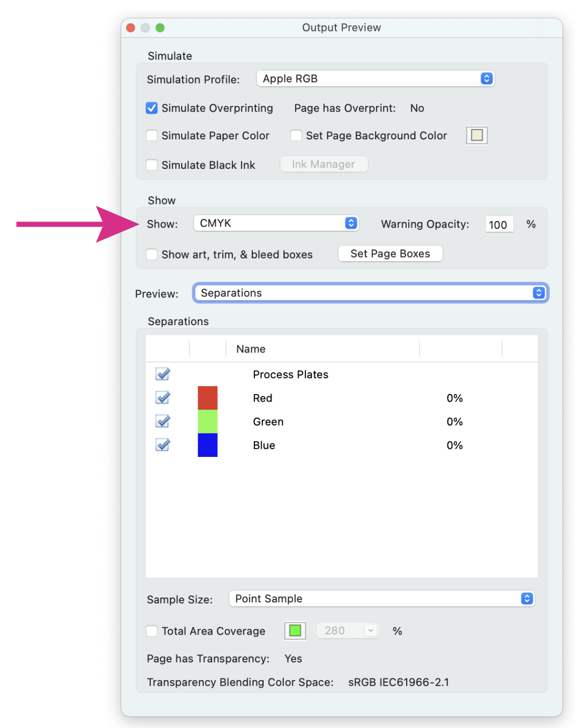Click the page background color swatch

click(476, 135)
